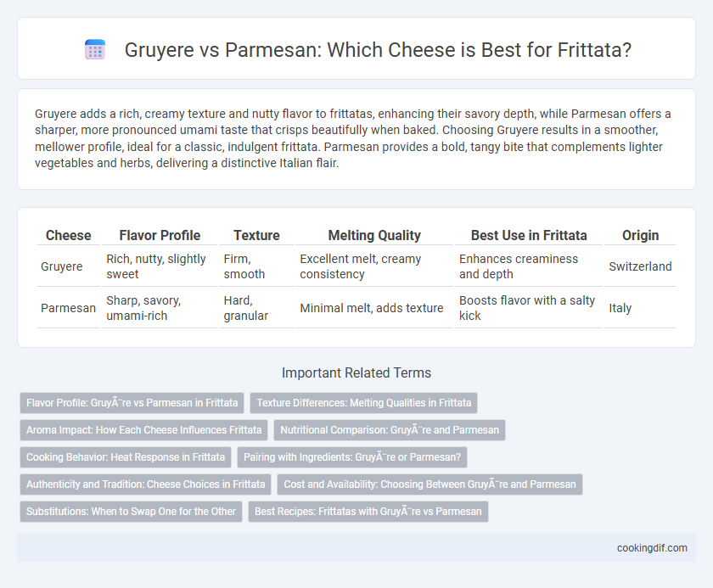Open the Best Recipes: Frittatas tag

click(368, 512)
